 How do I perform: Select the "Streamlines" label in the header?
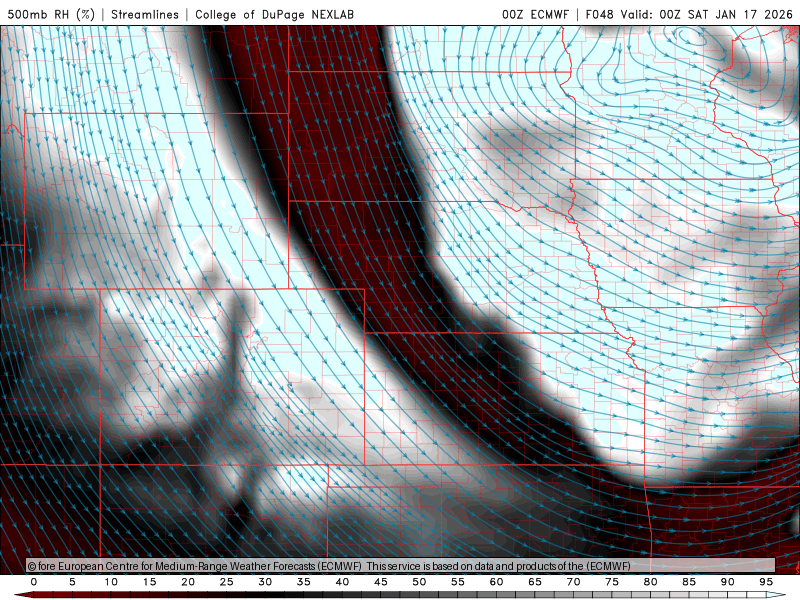tap(145, 14)
